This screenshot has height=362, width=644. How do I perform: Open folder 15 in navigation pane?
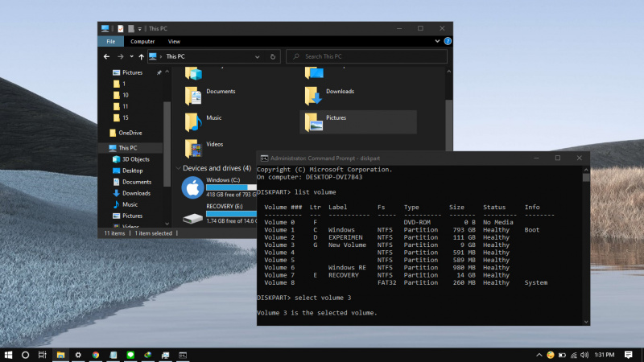(126, 117)
